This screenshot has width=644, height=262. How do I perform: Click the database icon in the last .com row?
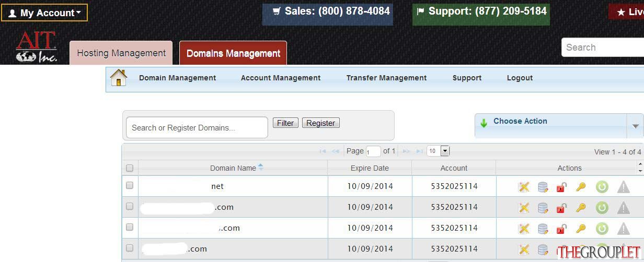[x=543, y=249]
